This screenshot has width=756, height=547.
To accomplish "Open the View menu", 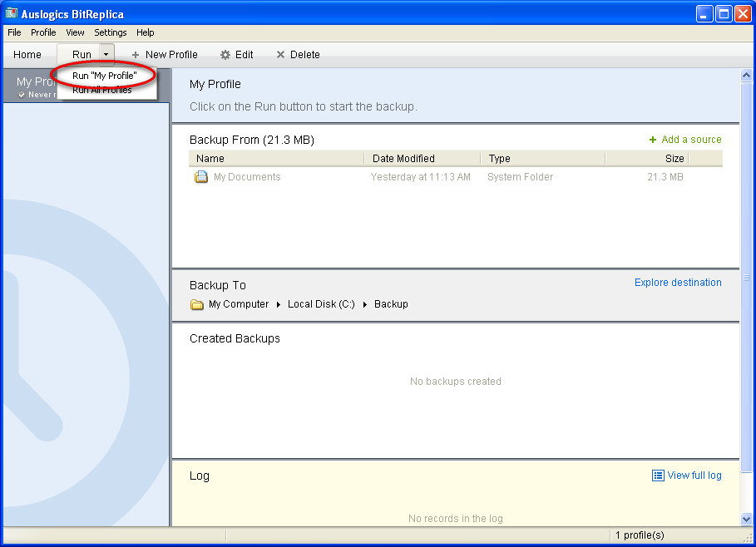I will pos(75,32).
